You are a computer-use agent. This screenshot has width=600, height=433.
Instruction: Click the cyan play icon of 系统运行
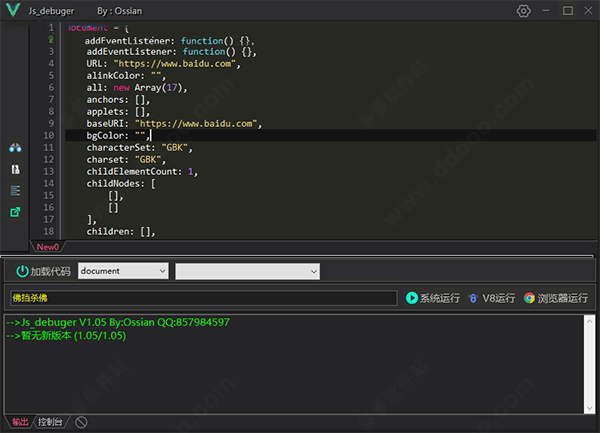click(412, 298)
